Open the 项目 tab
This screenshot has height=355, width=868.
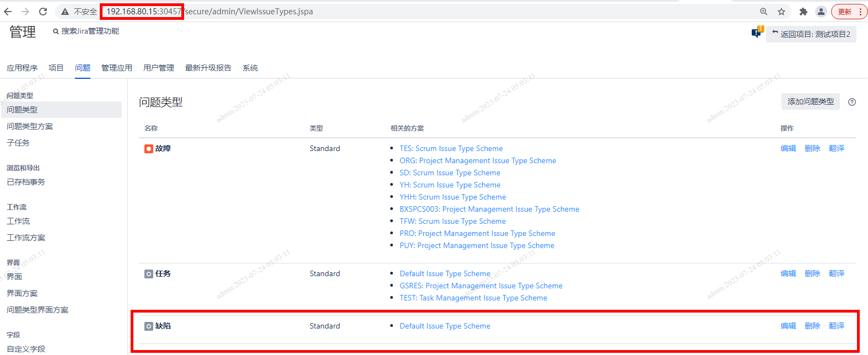[x=56, y=68]
